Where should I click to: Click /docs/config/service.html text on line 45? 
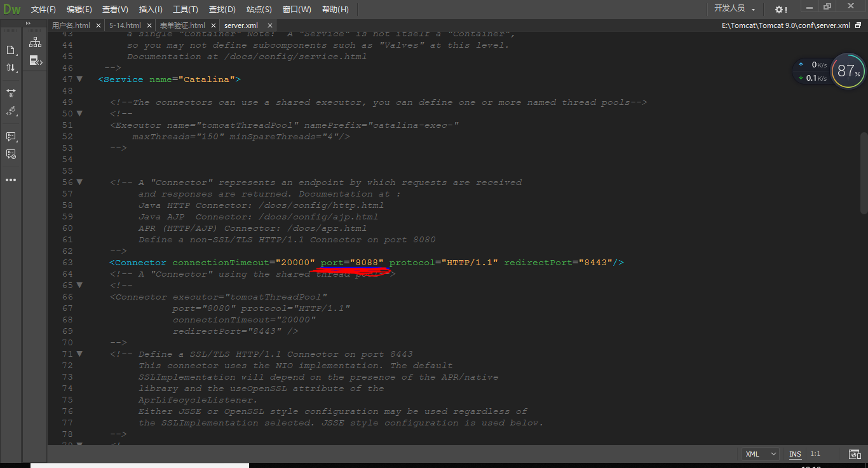click(295, 57)
